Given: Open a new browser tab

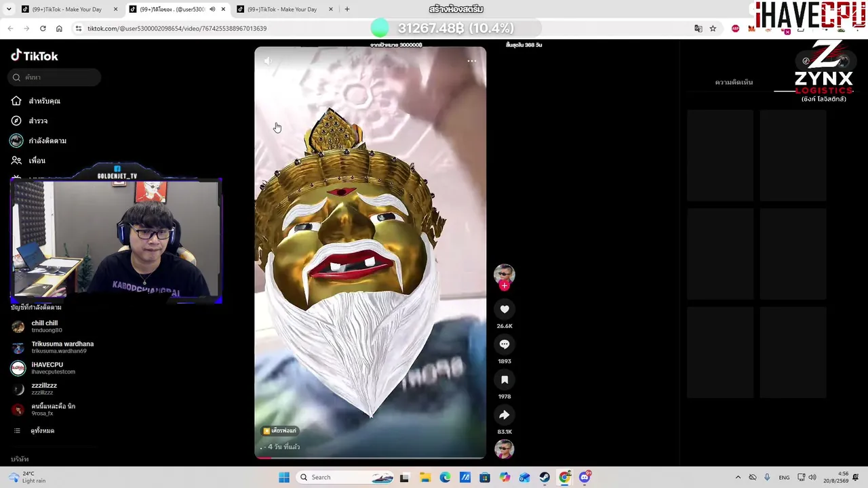Looking at the screenshot, I should click(347, 9).
